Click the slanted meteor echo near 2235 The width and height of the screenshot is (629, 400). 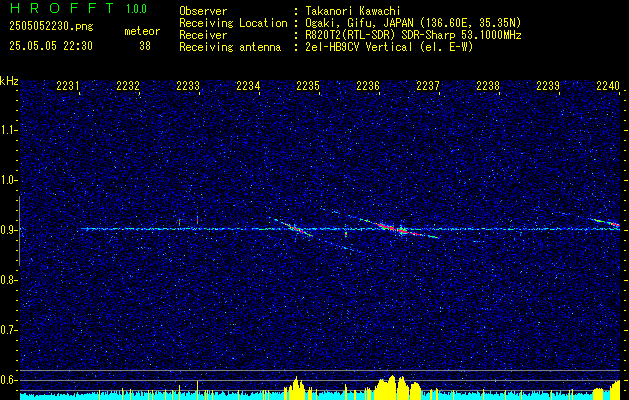coord(297,229)
